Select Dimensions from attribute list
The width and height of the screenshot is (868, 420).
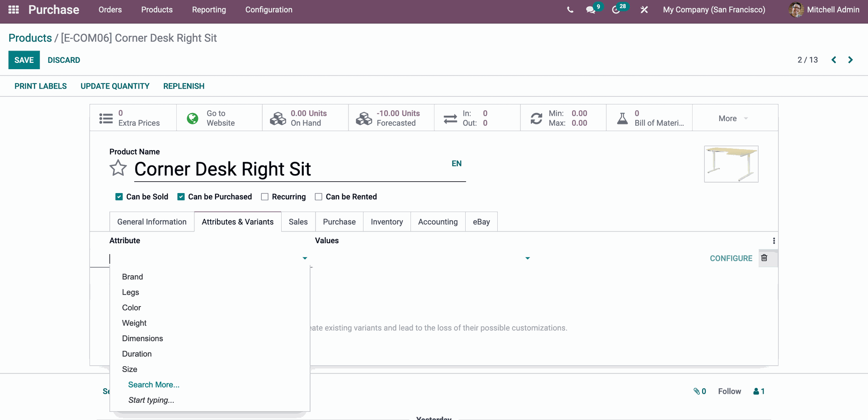(x=142, y=338)
